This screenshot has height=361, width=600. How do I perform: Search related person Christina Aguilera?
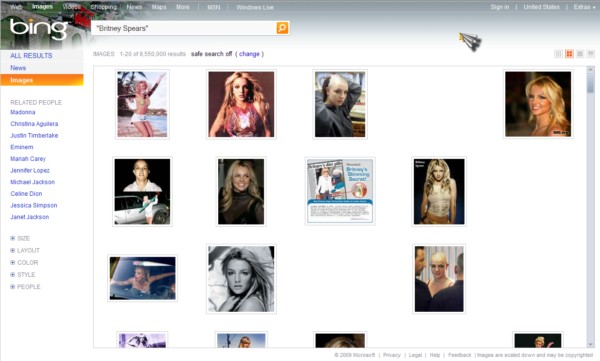coord(34,124)
